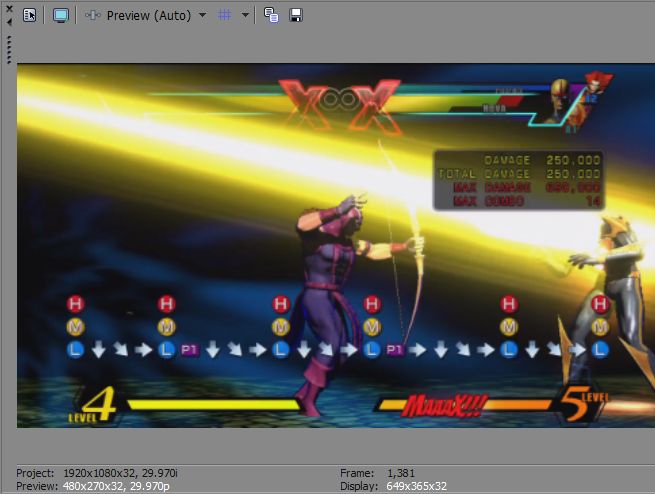The image size is (655, 494).
Task: Open Project Video Properties icon
Action: pos(30,15)
